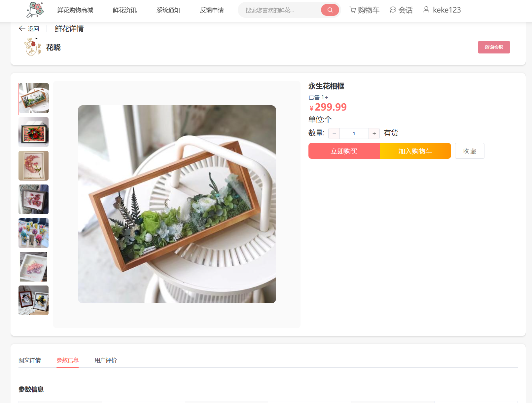Select the second red-flower frame thumbnail

[34, 132]
